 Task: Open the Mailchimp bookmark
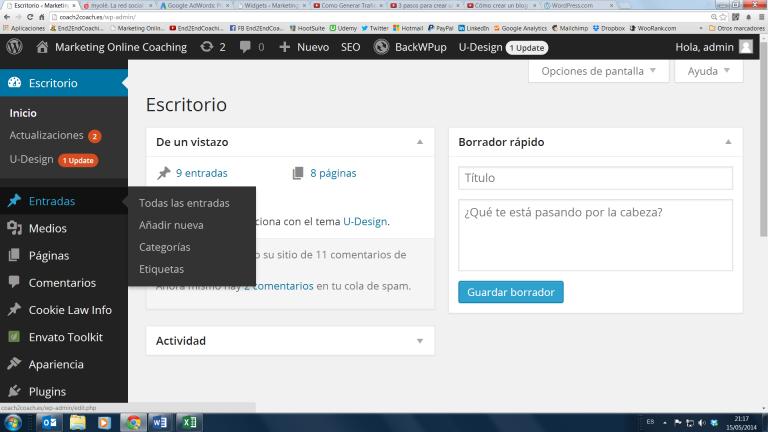(x=570, y=28)
